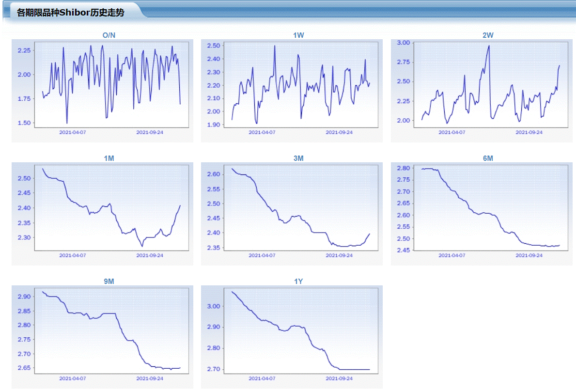Click the 2021-09-24 label on 2W chart
This screenshot has width=576, height=392.
coord(529,132)
